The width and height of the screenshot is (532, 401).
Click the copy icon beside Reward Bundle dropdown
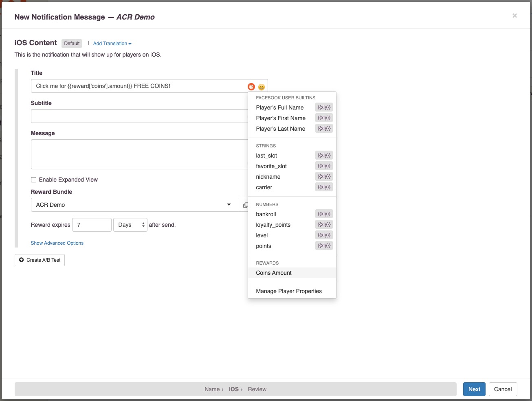click(245, 205)
